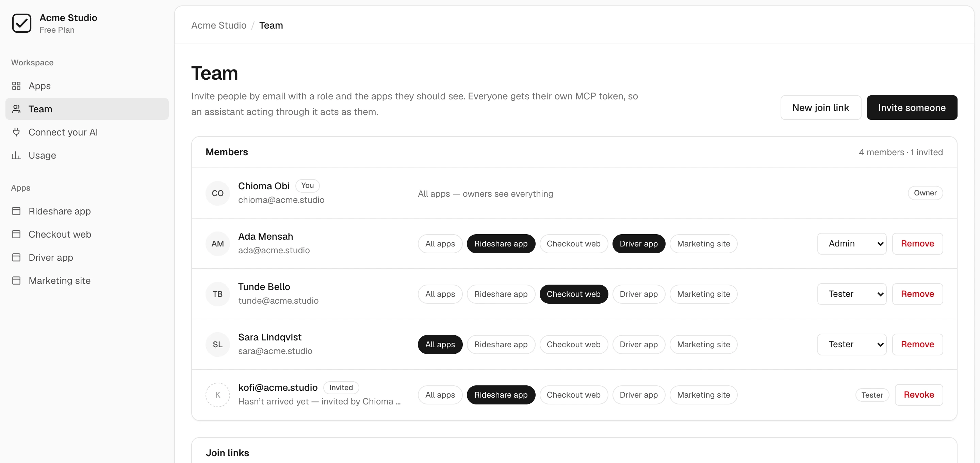Toggle Rideshare app access for kofi@acme.studio
980x463 pixels.
point(501,395)
